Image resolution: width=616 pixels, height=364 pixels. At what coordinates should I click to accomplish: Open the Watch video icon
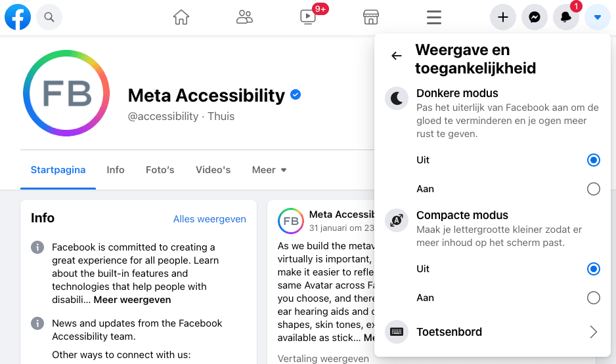click(307, 17)
